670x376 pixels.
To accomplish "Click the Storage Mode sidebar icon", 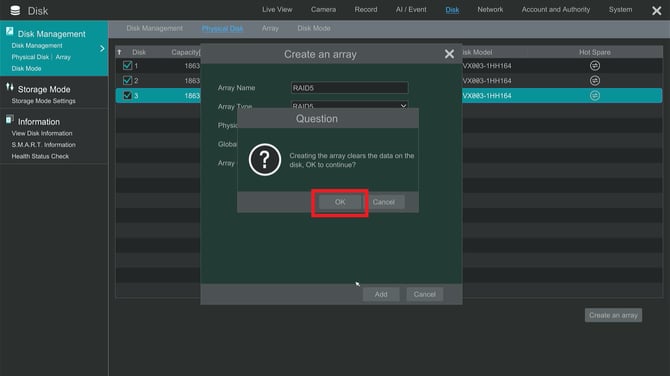I will [x=9, y=87].
